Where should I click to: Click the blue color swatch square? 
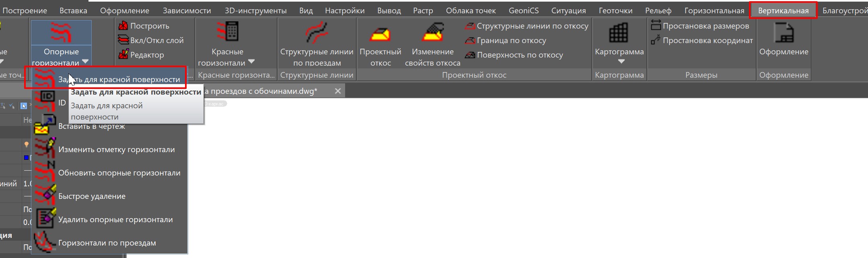(x=26, y=157)
